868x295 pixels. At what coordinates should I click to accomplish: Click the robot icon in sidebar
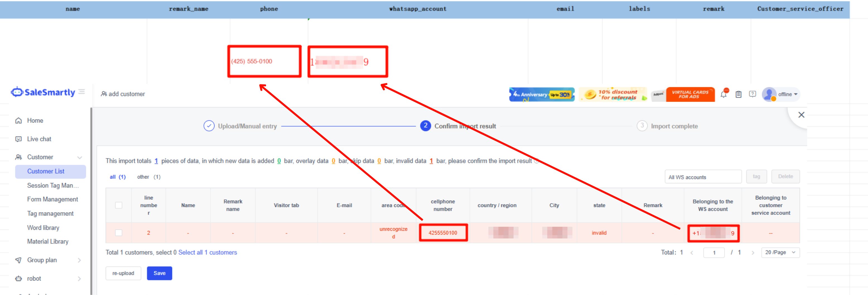[x=18, y=279]
